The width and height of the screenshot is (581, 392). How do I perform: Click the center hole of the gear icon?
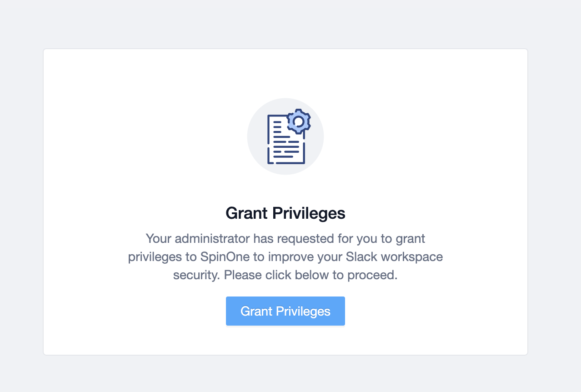pos(299,121)
